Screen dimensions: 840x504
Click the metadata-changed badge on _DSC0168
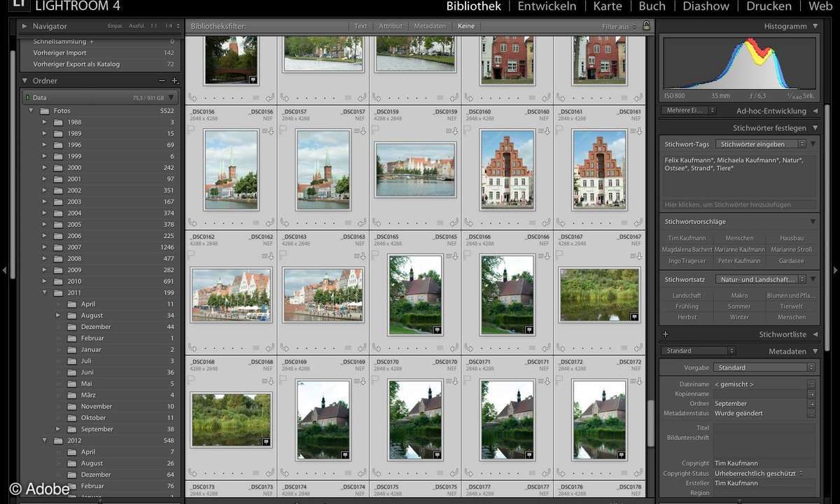click(268, 381)
